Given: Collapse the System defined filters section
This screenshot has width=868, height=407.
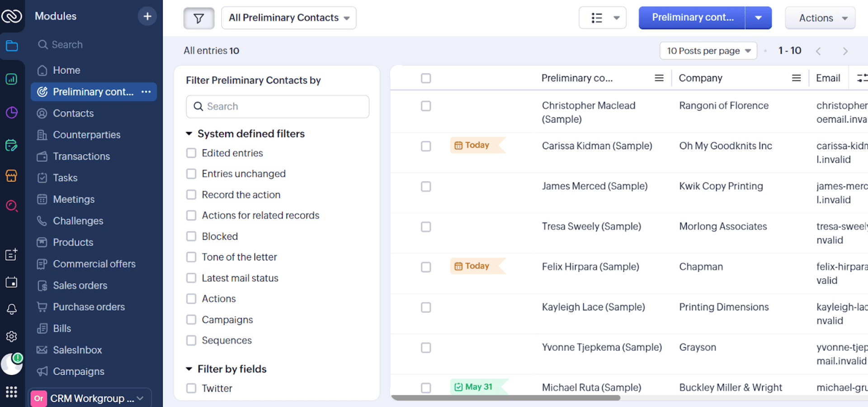Looking at the screenshot, I should pos(189,134).
